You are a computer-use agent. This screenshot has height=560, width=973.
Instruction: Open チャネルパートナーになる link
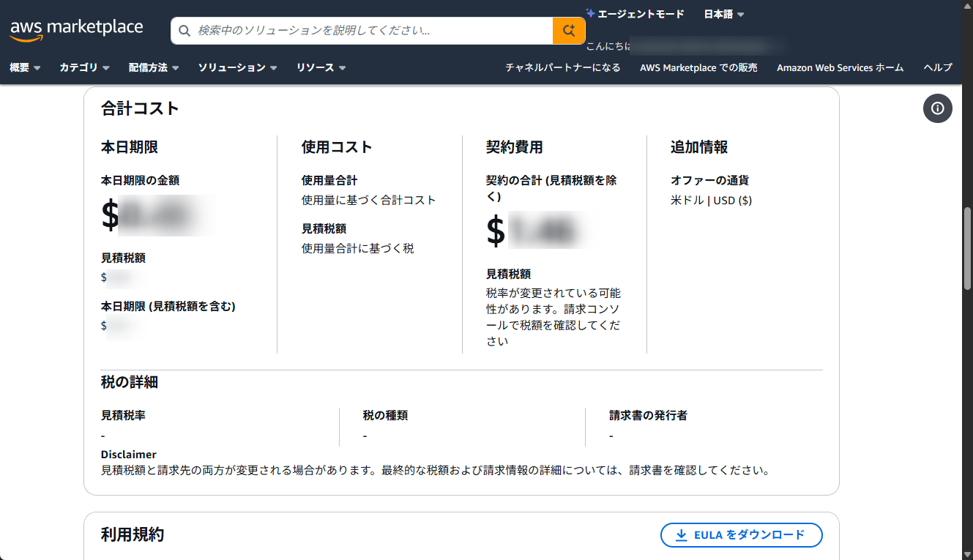click(x=563, y=67)
